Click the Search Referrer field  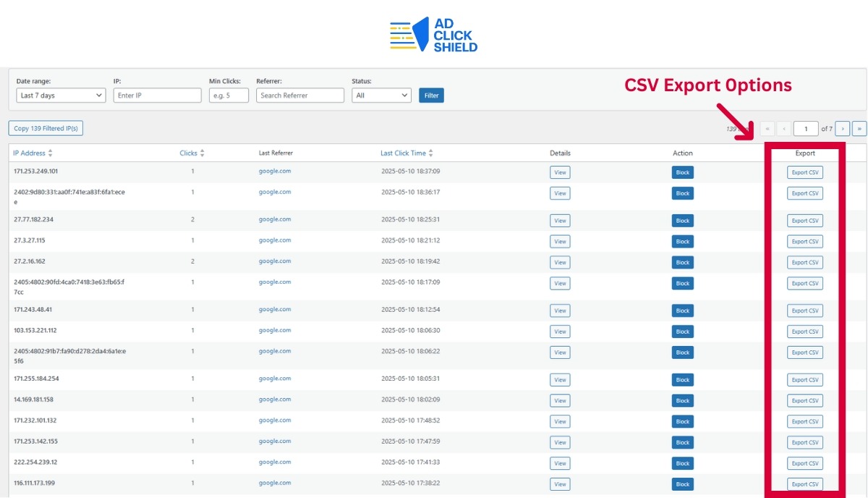300,95
